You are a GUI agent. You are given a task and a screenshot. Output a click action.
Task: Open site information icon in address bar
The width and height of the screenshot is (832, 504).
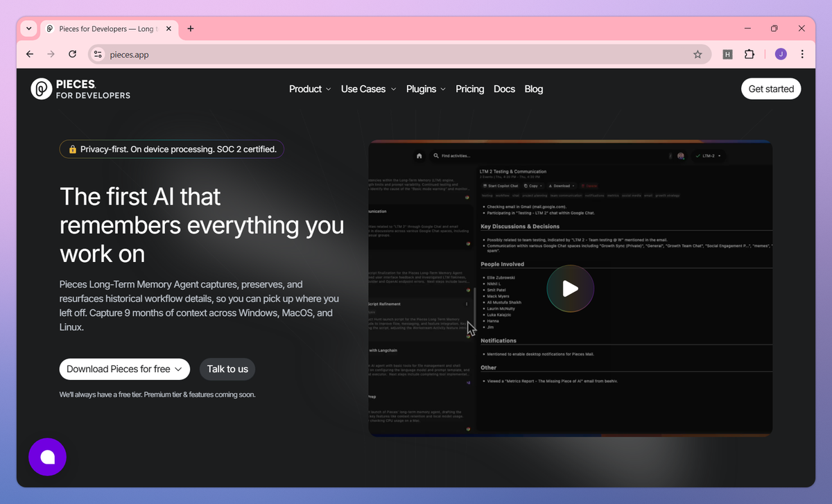(98, 54)
